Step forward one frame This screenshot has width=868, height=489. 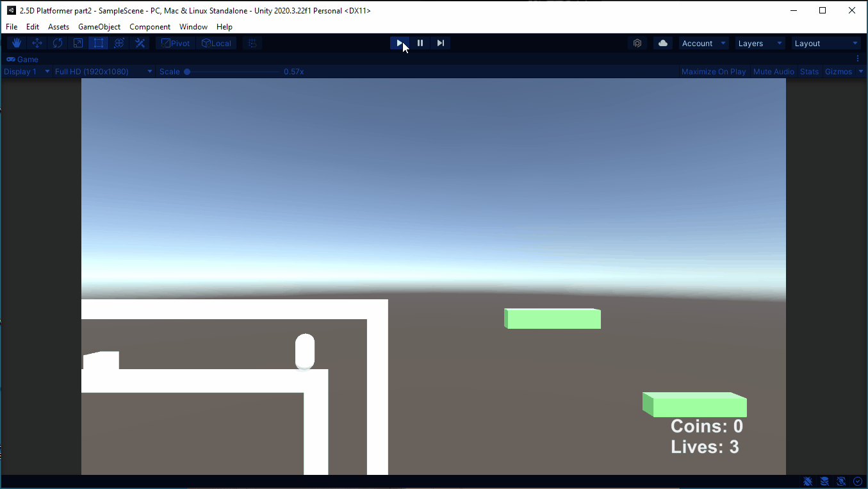[441, 43]
